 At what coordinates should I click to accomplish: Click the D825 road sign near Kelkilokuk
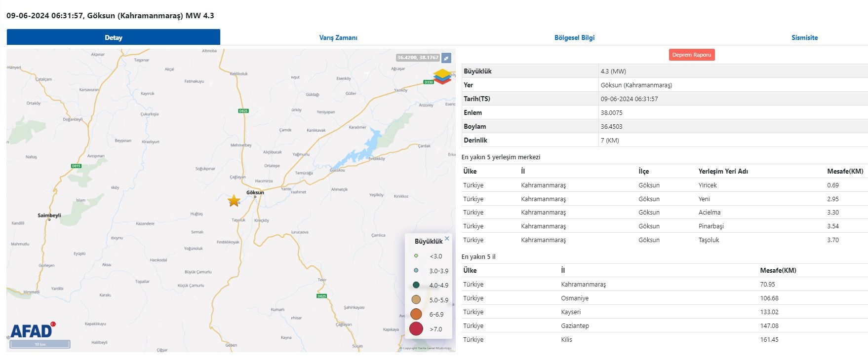click(243, 111)
